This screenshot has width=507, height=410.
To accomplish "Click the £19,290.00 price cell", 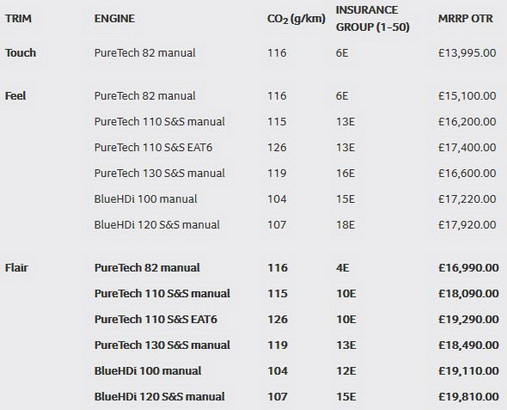I will 469,320.
